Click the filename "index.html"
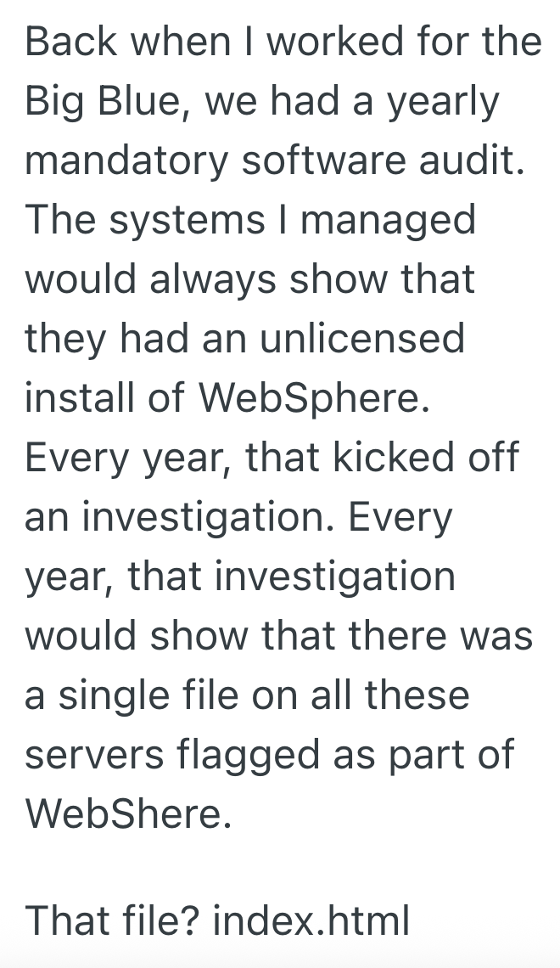The image size is (560, 968). 311,920
